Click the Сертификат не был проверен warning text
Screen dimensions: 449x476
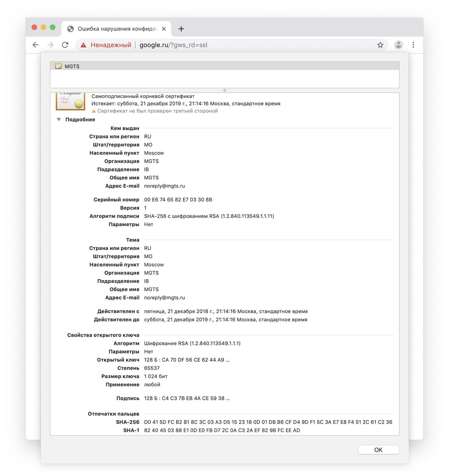click(157, 111)
